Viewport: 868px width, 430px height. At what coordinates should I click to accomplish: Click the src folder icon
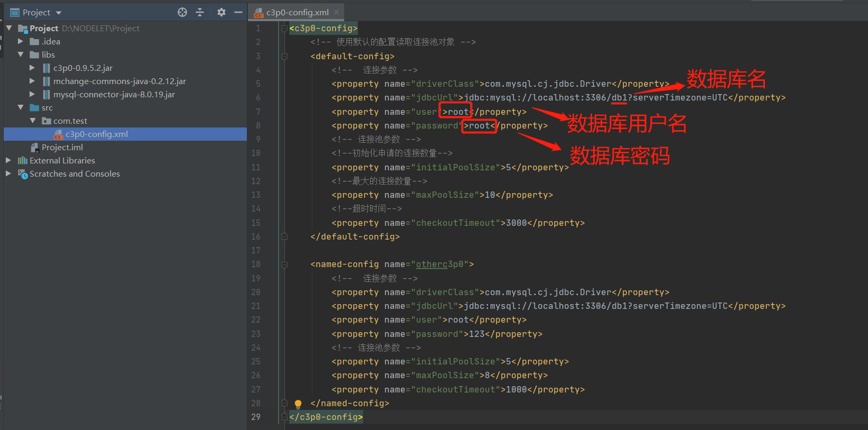[x=34, y=107]
